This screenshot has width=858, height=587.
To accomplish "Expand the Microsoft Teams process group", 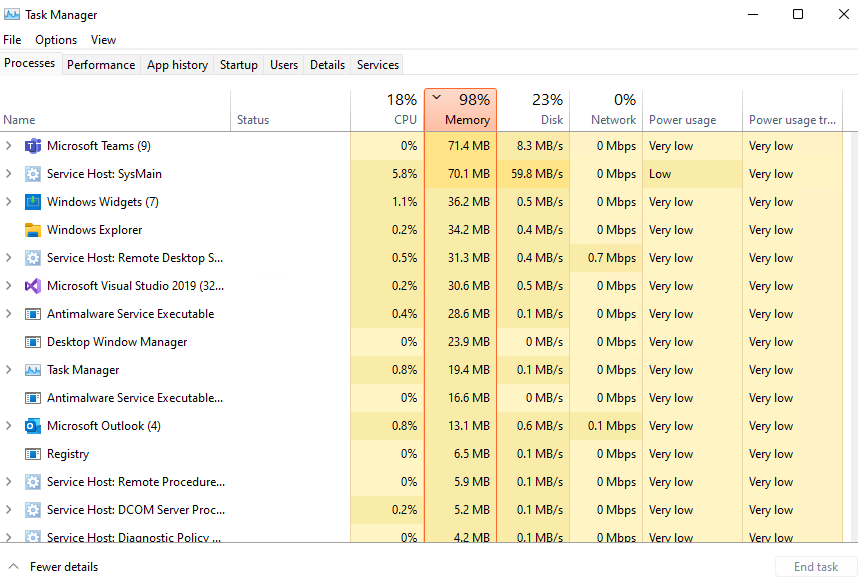I will [x=8, y=146].
